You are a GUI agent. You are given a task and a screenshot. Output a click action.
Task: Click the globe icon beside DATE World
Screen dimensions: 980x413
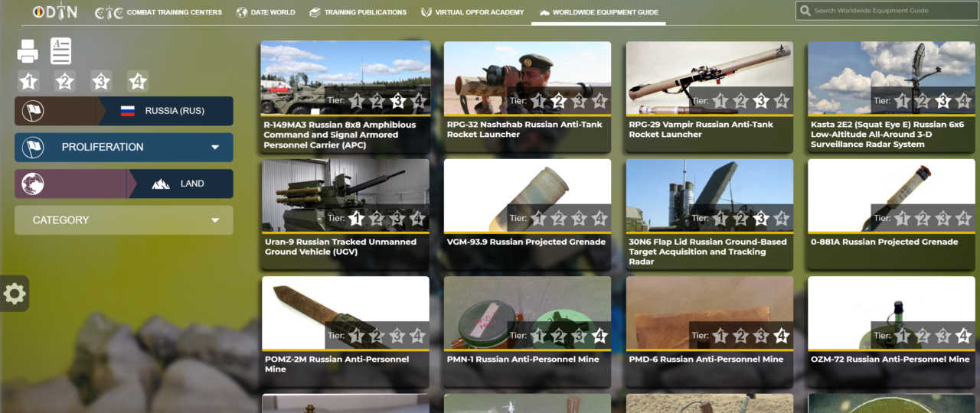coord(242,12)
